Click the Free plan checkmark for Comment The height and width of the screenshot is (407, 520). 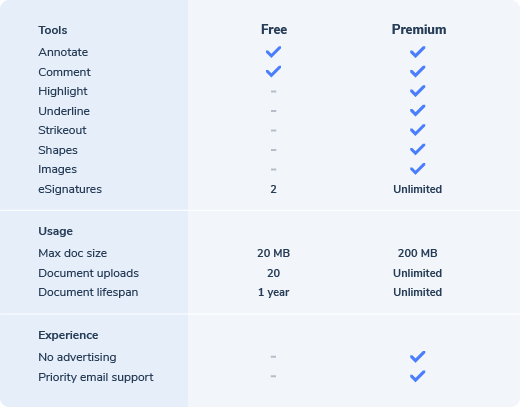click(273, 71)
